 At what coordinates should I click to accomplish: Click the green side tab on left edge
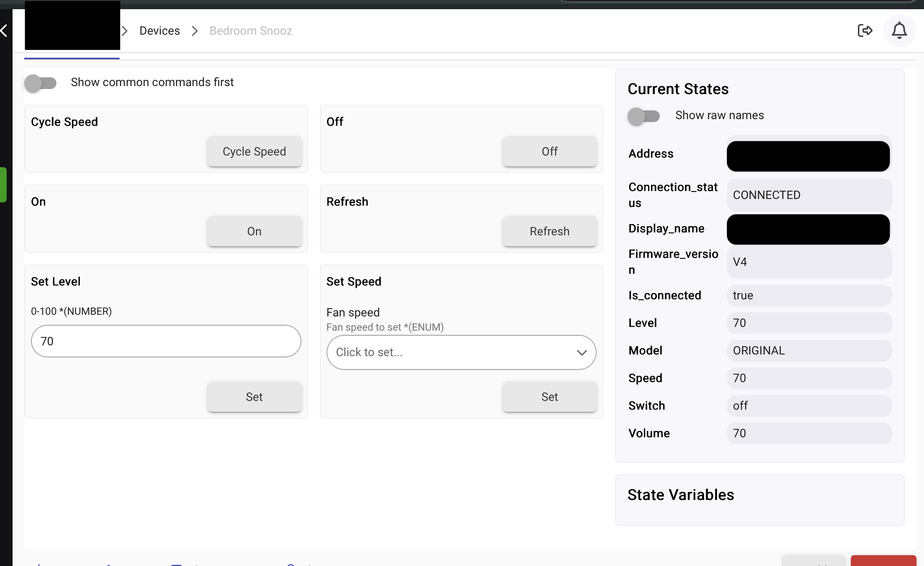pos(3,185)
